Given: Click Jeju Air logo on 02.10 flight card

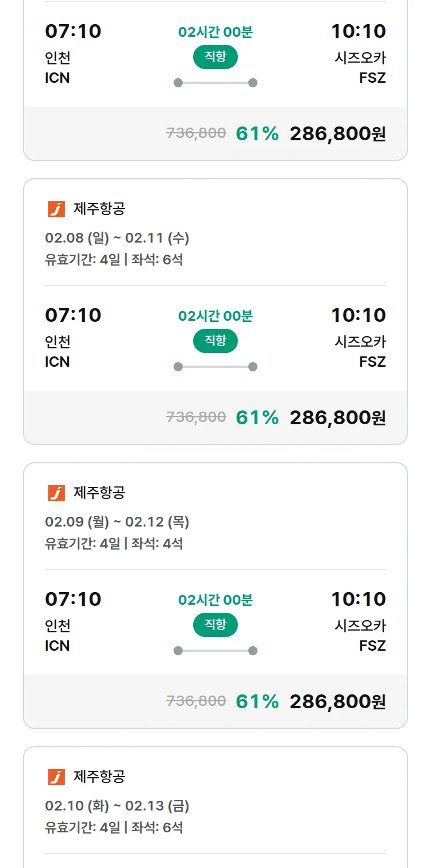Looking at the screenshot, I should 56,777.
